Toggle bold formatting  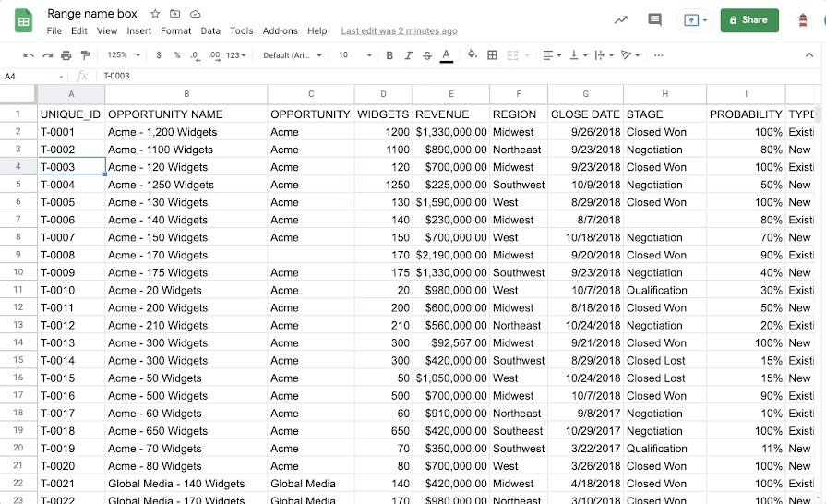(x=389, y=55)
